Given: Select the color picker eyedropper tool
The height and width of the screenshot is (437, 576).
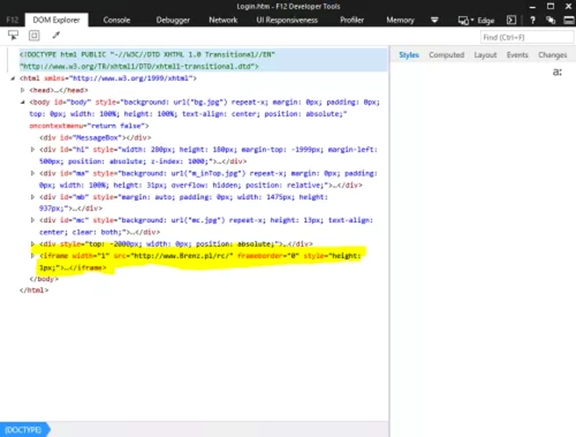Looking at the screenshot, I should point(56,35).
